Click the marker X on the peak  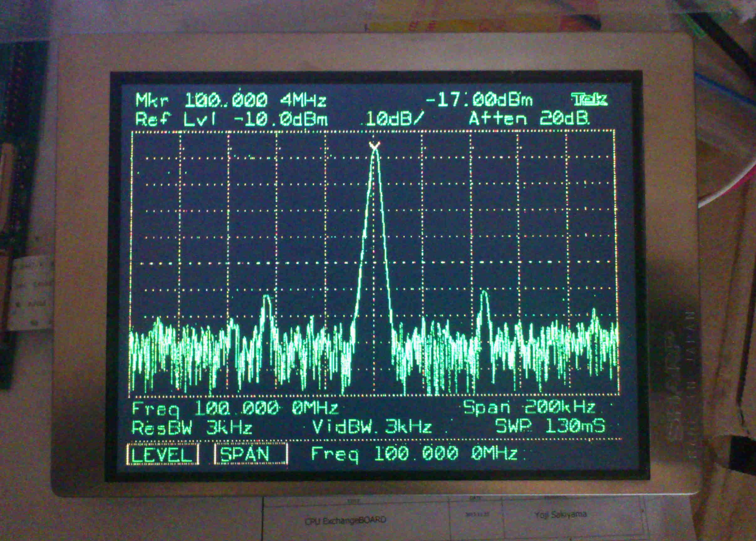click(x=375, y=146)
